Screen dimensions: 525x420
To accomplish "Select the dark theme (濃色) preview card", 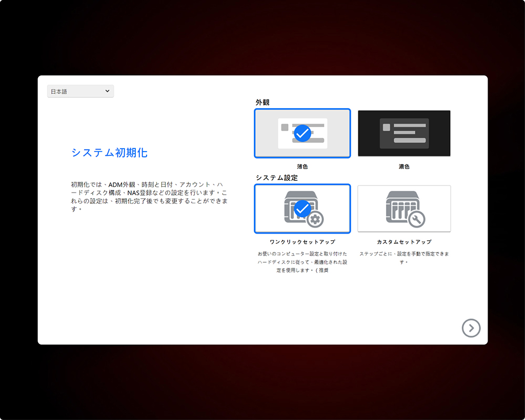I will click(x=404, y=133).
